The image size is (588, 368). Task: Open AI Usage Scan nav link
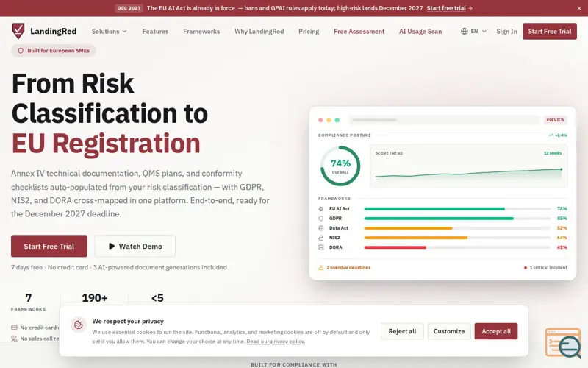coord(420,31)
